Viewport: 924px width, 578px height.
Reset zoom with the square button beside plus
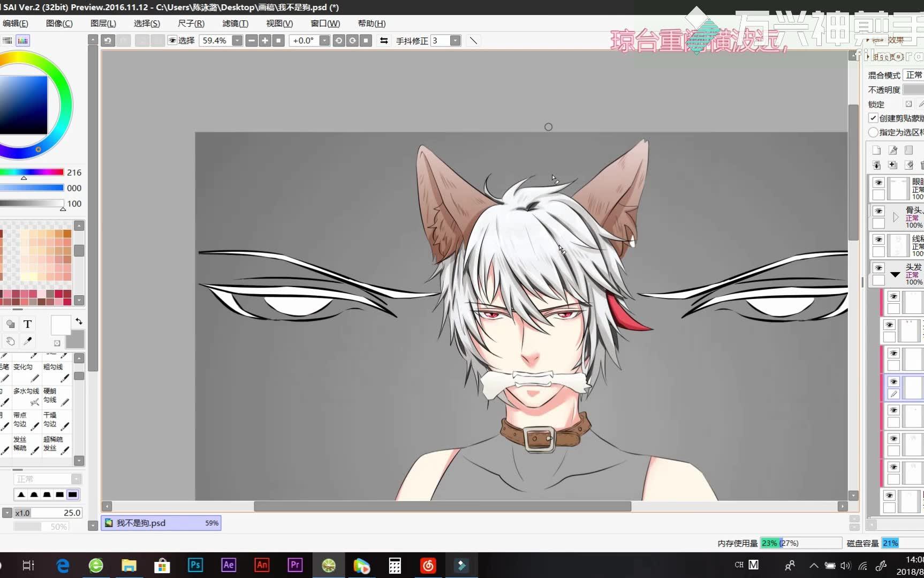(278, 41)
